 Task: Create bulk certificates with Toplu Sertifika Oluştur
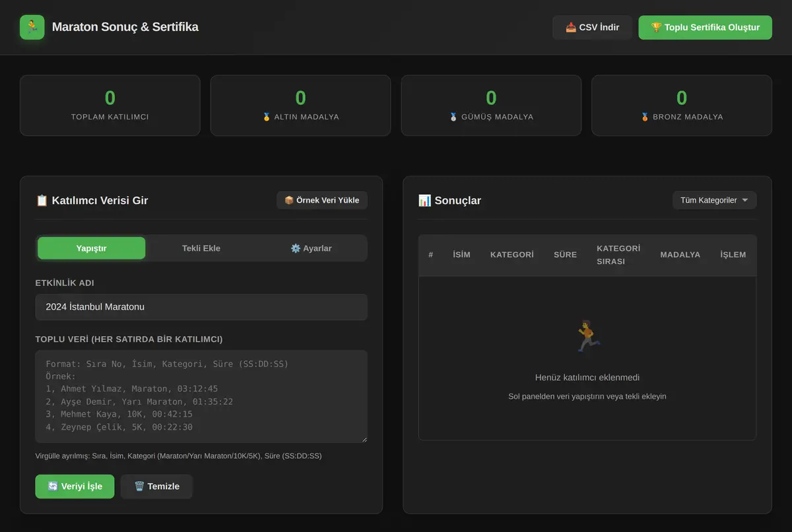[705, 28]
